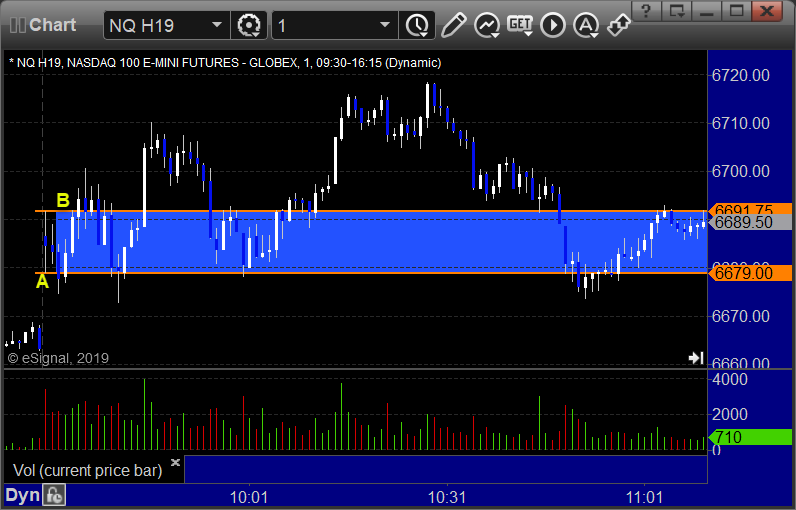Image resolution: width=796 pixels, height=510 pixels.
Task: Click the GET tools icon
Action: (x=520, y=25)
